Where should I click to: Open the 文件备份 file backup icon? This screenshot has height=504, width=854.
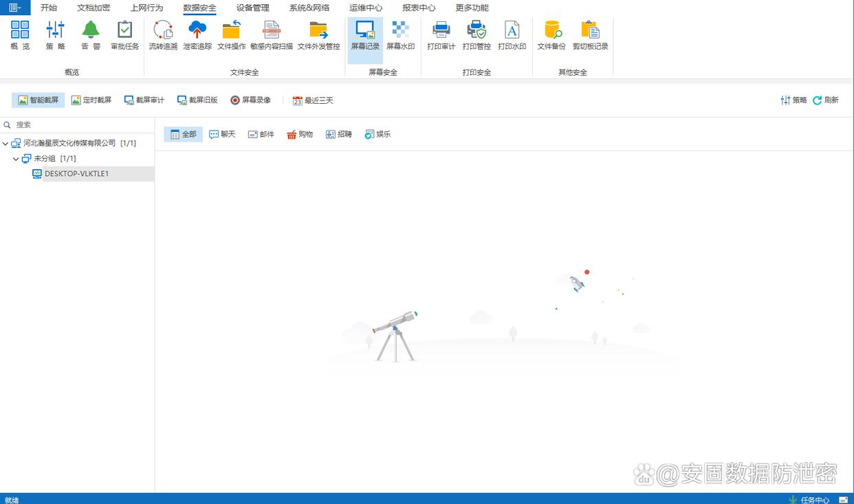pyautogui.click(x=551, y=36)
